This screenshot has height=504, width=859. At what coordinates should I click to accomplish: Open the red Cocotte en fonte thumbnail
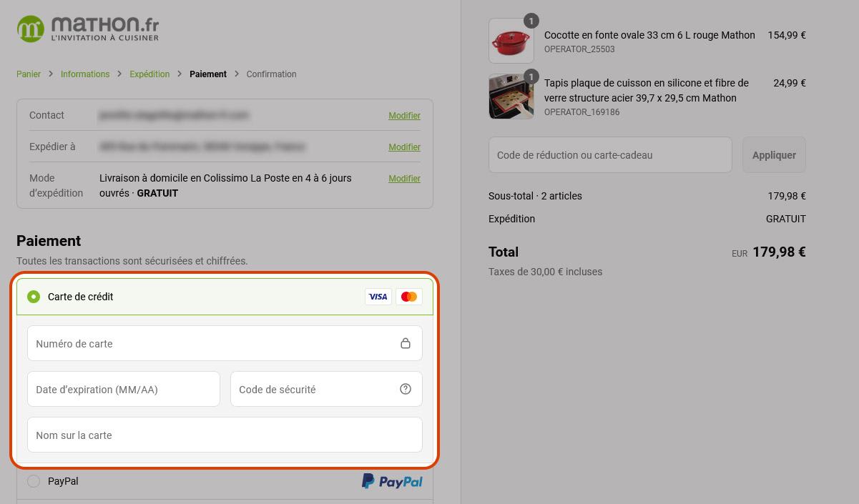pyautogui.click(x=511, y=41)
